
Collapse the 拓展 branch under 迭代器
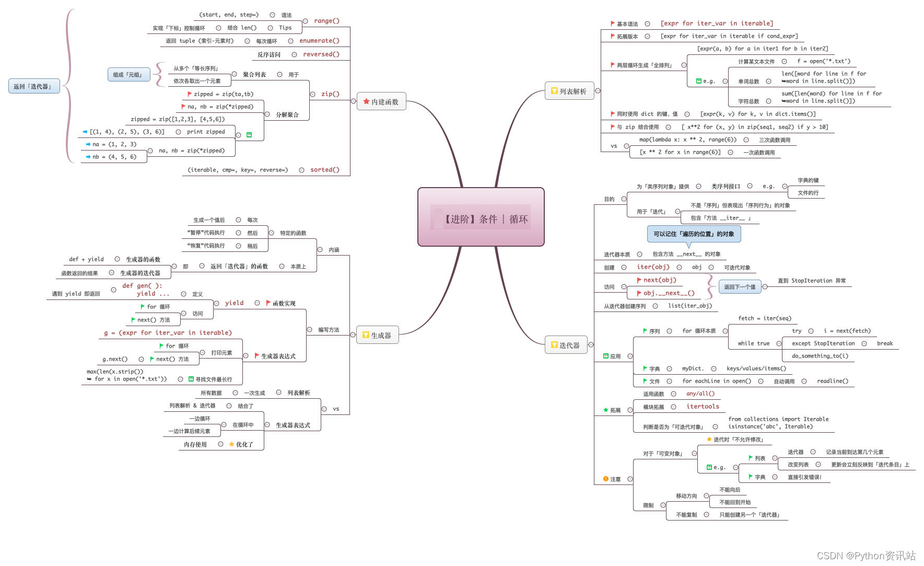[x=630, y=410]
